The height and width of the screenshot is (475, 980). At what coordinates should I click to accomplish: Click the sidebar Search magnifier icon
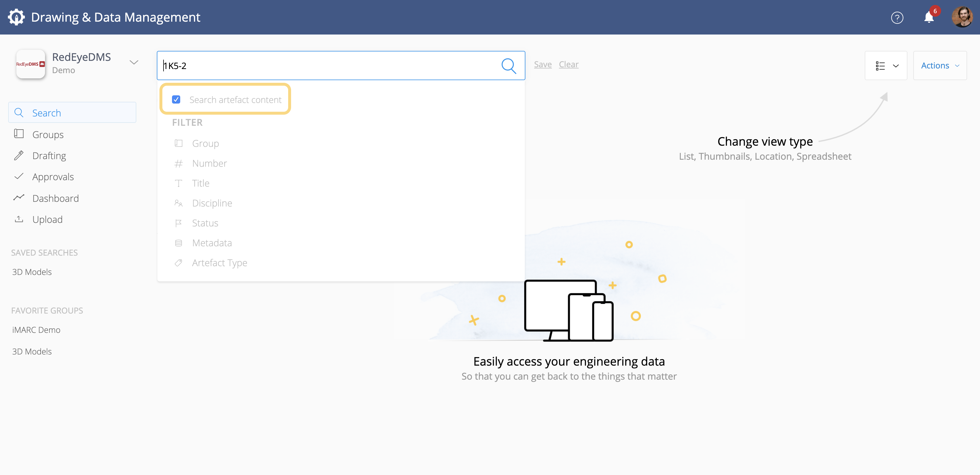(x=19, y=113)
